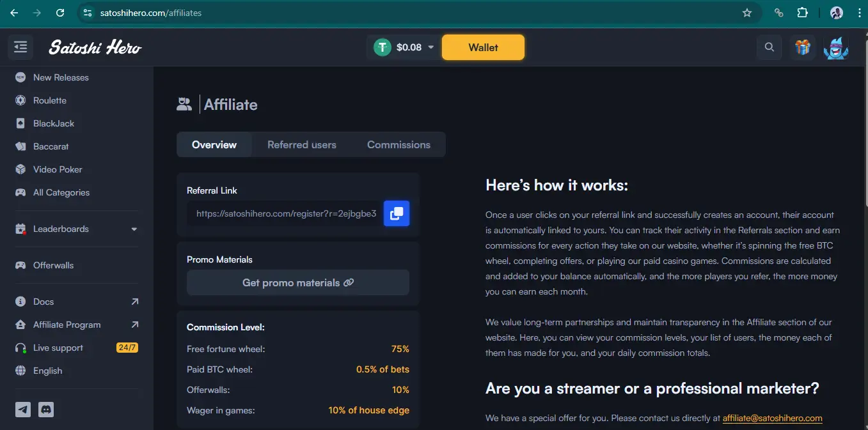The height and width of the screenshot is (430, 868).
Task: Click Get promo materials button
Action: 297,282
